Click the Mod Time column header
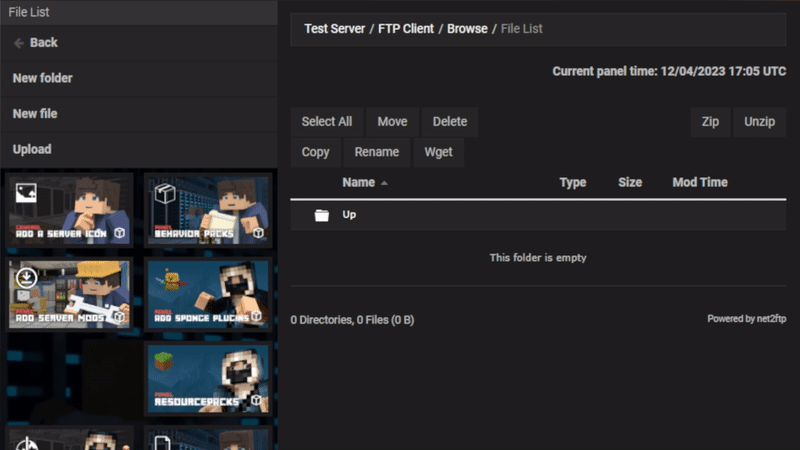This screenshot has width=800, height=450. point(699,183)
